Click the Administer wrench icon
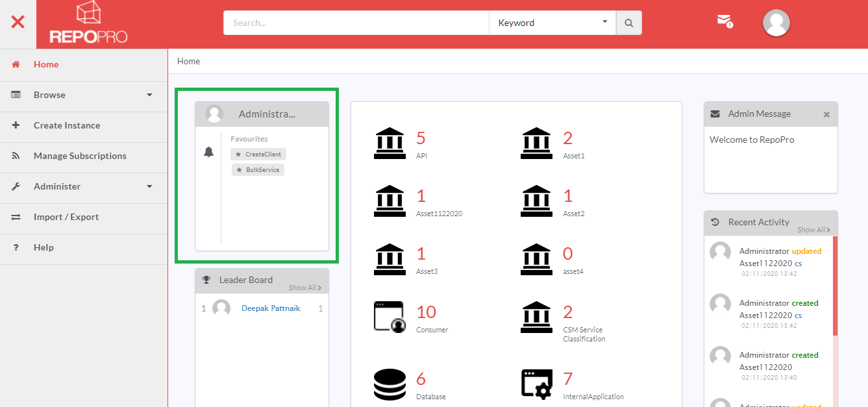The image size is (868, 407). [x=16, y=186]
